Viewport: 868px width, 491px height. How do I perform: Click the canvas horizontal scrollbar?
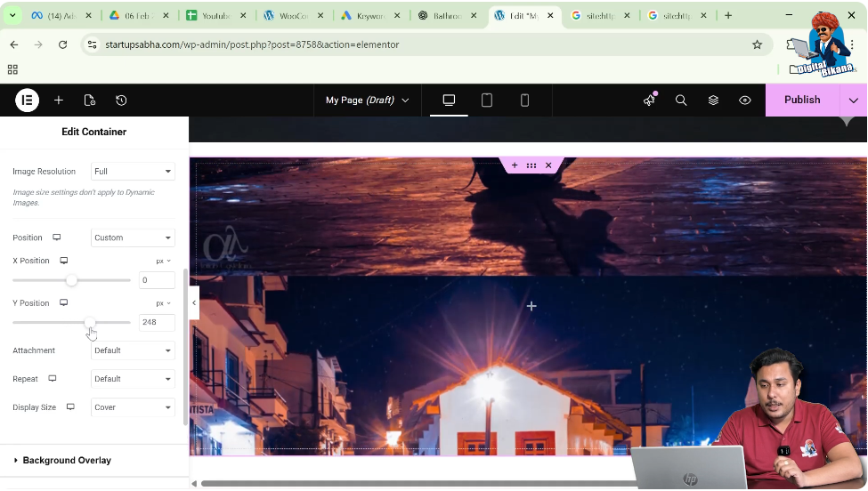tap(418, 483)
